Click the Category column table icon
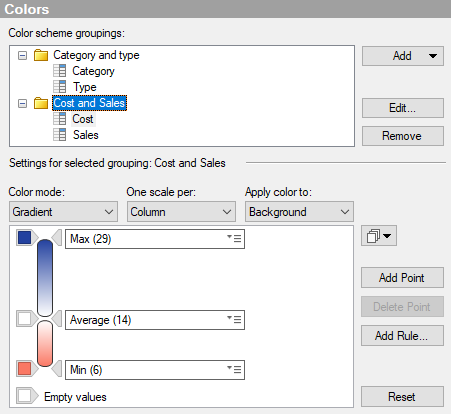 click(x=60, y=71)
